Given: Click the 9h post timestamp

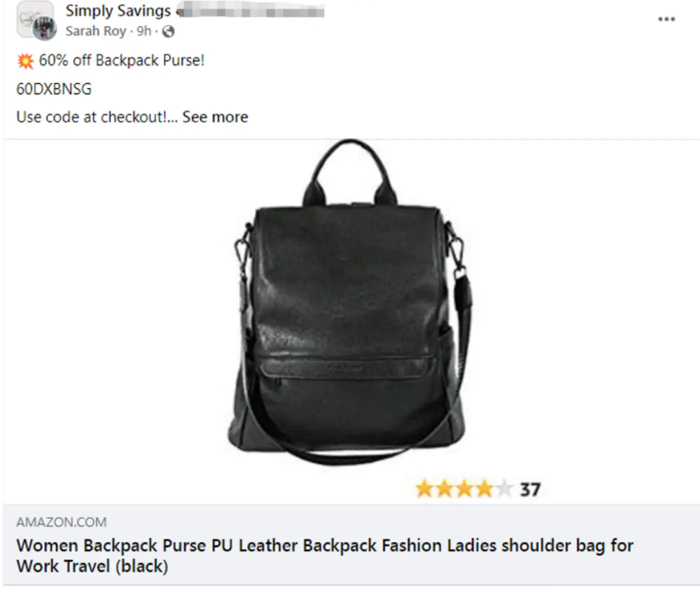Looking at the screenshot, I should pyautogui.click(x=143, y=31).
